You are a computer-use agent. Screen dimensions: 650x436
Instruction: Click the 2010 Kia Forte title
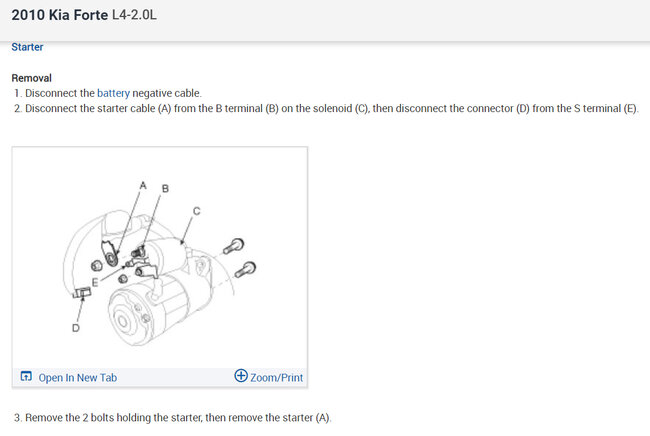coord(59,15)
